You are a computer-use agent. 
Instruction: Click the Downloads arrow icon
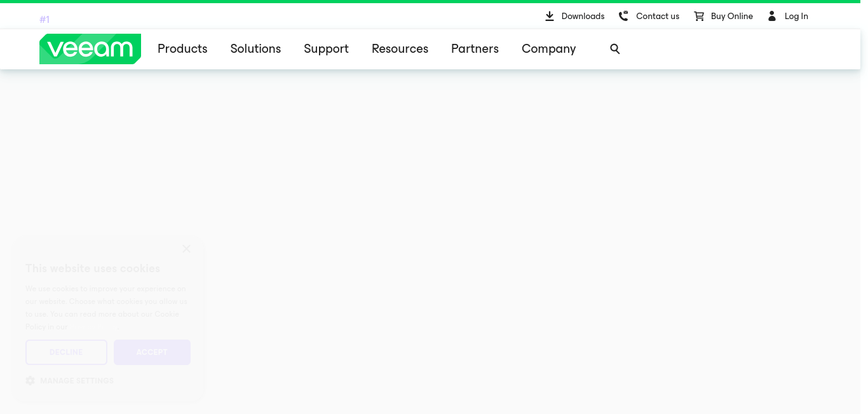(550, 16)
